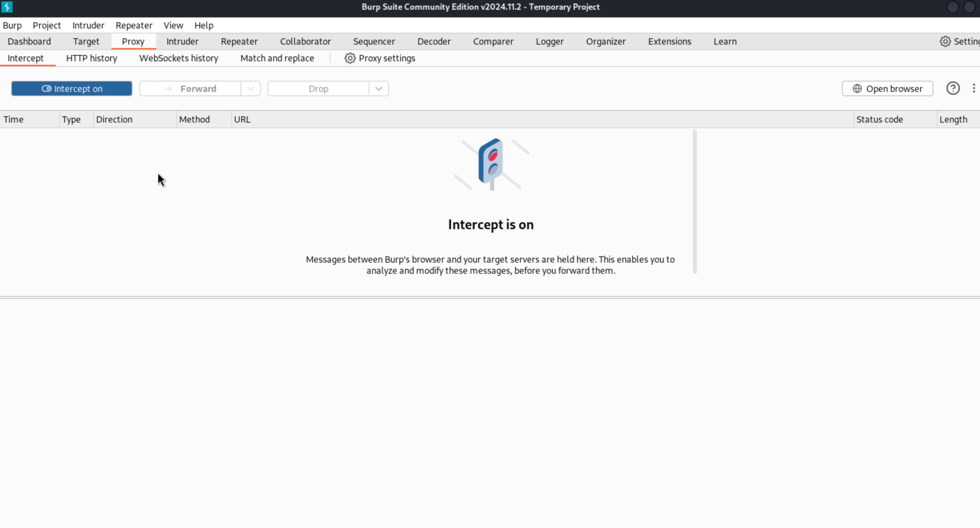Click the Settings gear icon at top right
Viewport: 980px width, 528px height.
coord(945,41)
